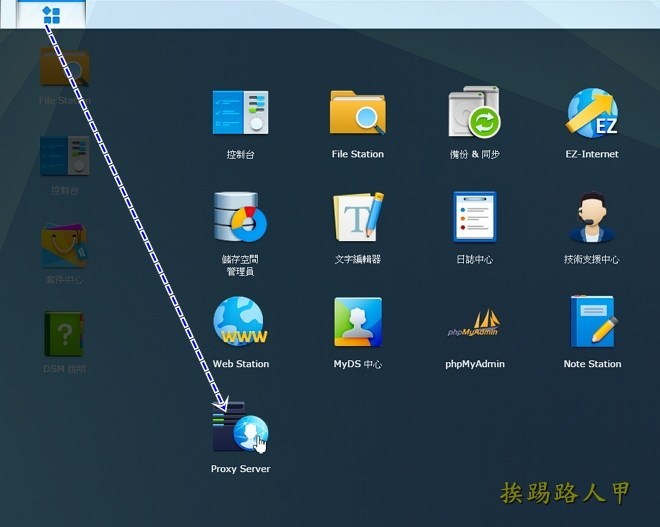
Task: Open 備份 & 同步 backup icon
Action: point(474,112)
